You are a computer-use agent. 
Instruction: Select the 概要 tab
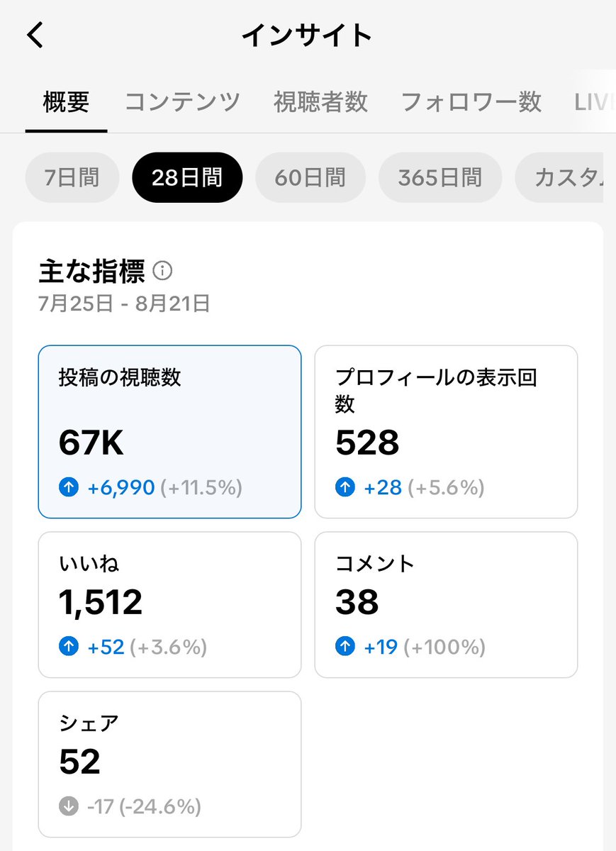point(66,102)
